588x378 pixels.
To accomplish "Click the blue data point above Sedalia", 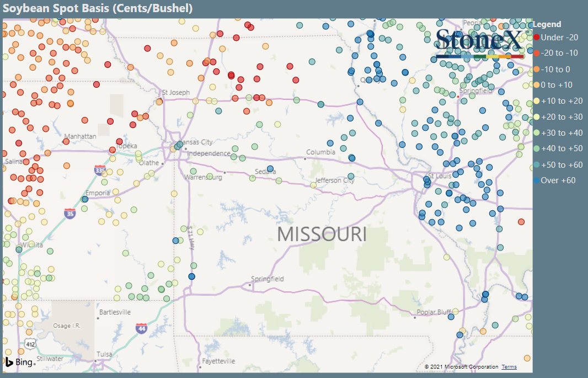I will coord(270,169).
